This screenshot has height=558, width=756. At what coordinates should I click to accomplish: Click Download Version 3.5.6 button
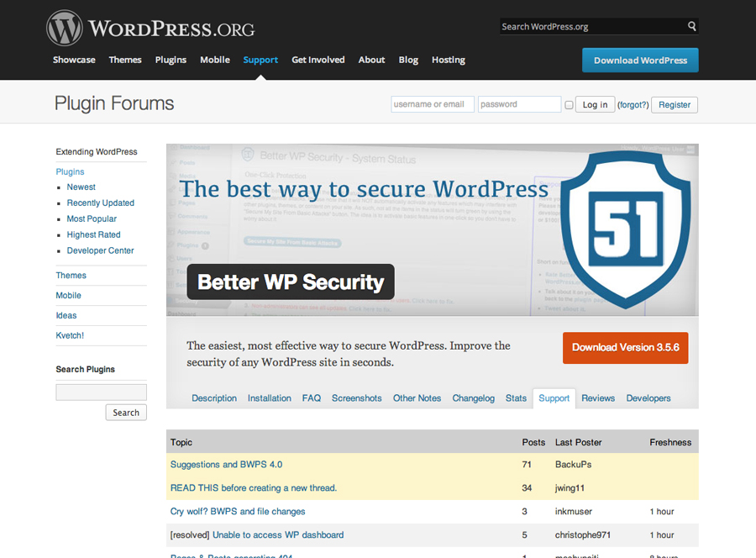625,348
